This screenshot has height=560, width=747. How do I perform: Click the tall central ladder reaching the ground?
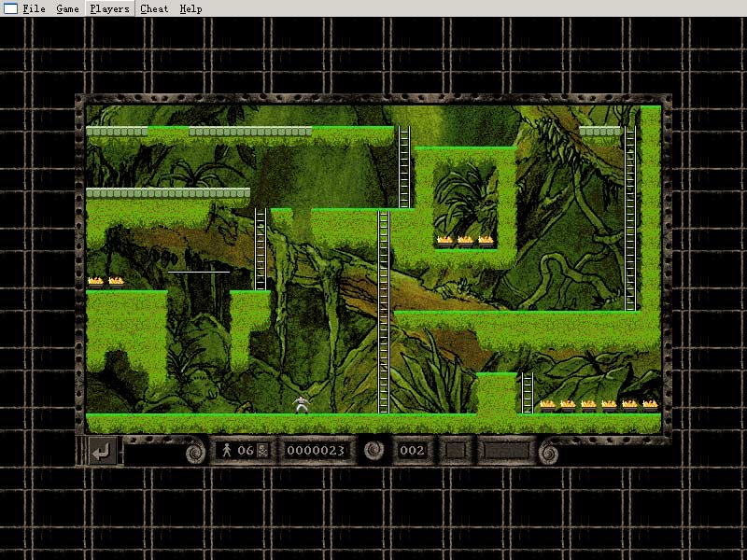coord(384,312)
